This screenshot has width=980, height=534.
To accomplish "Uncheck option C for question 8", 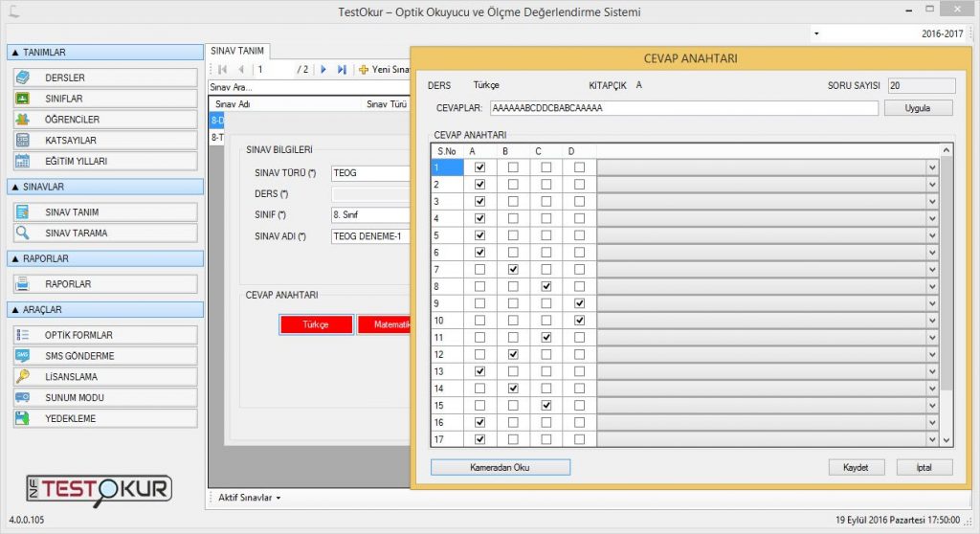I will [x=546, y=286].
